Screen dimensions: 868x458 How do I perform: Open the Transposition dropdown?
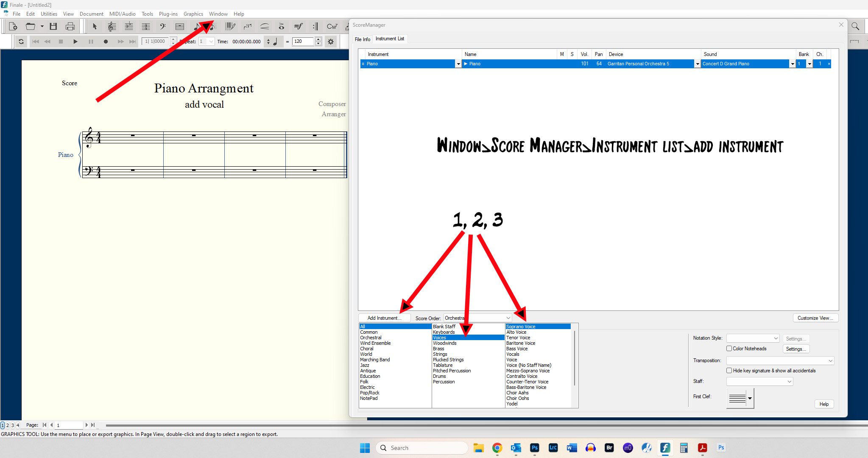(830, 361)
